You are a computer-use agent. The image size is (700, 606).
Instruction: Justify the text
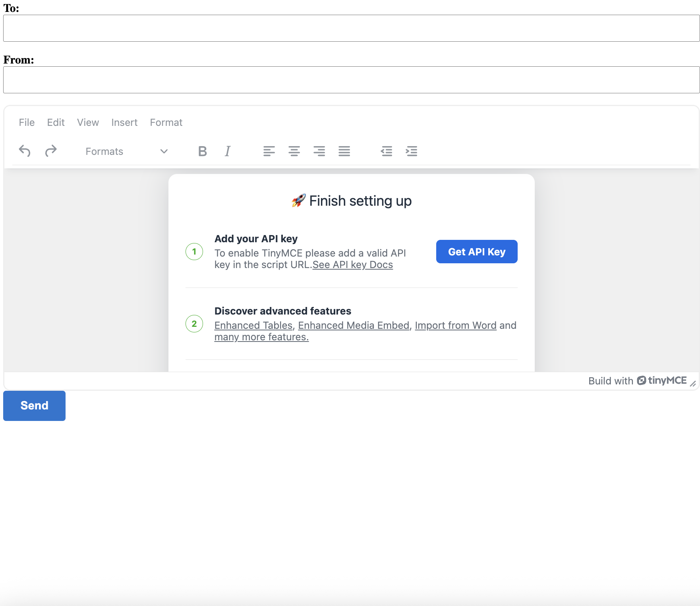click(x=344, y=151)
